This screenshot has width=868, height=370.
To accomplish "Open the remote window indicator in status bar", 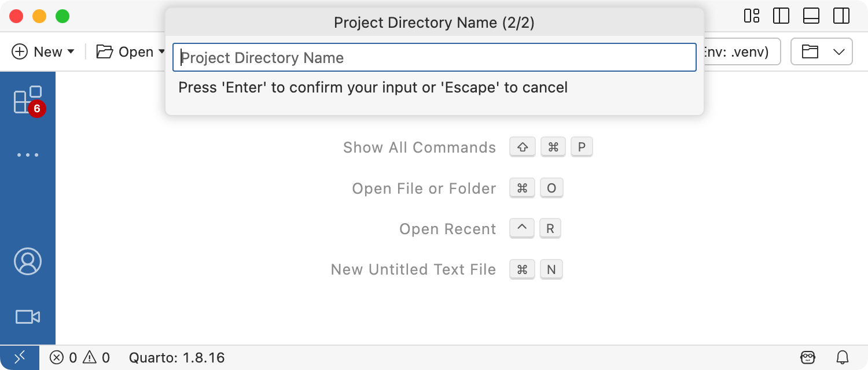I will [x=20, y=357].
